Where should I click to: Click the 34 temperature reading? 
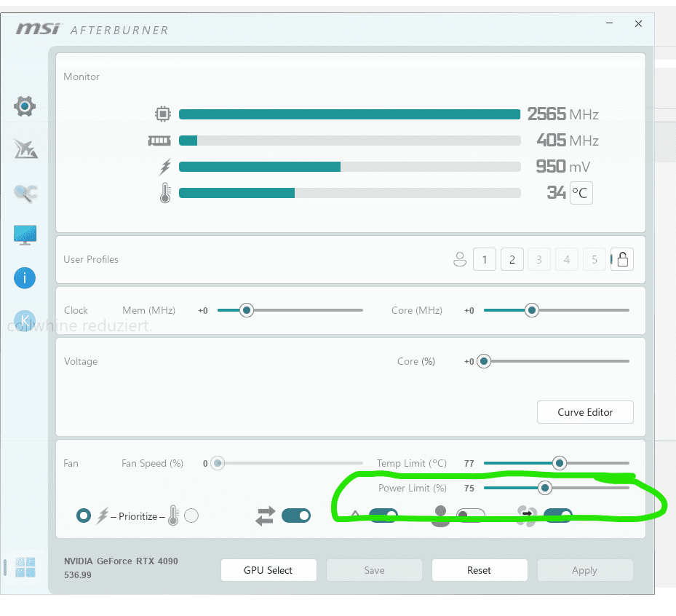[556, 192]
